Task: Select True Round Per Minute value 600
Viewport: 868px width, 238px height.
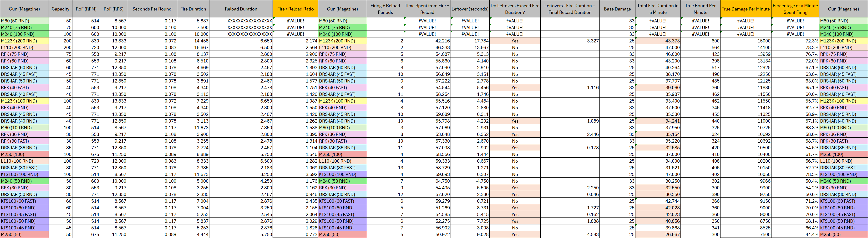Action: (700, 41)
